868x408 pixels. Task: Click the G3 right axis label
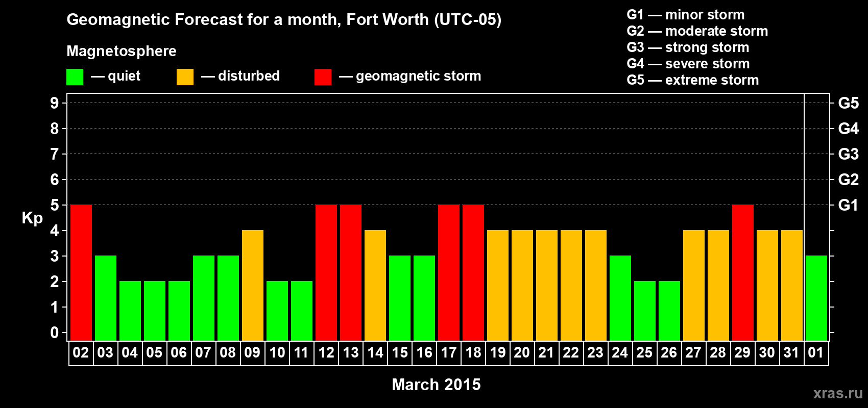(x=849, y=154)
